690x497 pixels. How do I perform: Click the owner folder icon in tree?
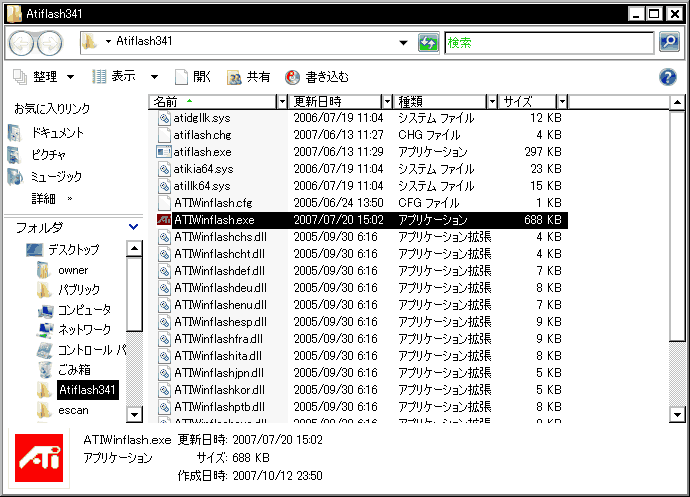44,270
